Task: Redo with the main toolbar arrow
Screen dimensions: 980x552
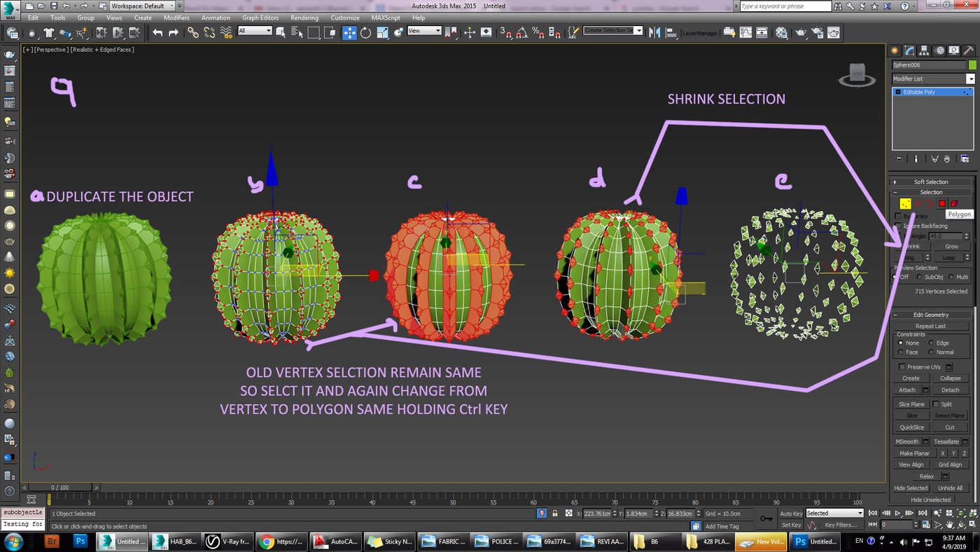Action: pos(174,32)
